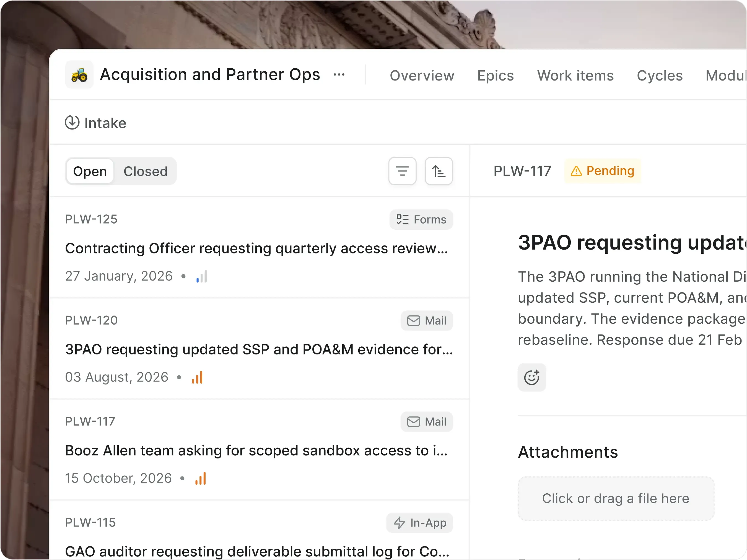Image resolution: width=747 pixels, height=560 pixels.
Task: Click the PLW-117 identifier in the list
Action: click(90, 421)
